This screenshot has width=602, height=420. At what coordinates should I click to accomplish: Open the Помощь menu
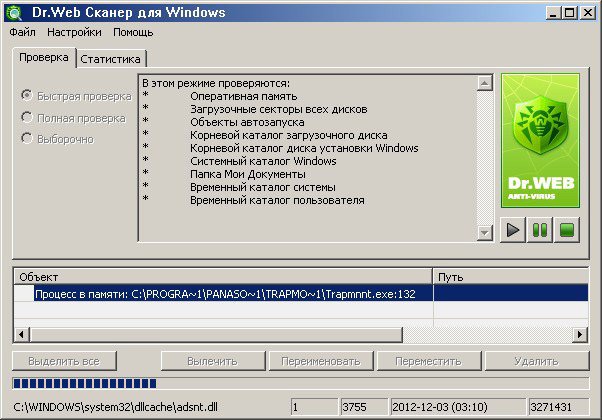point(133,32)
